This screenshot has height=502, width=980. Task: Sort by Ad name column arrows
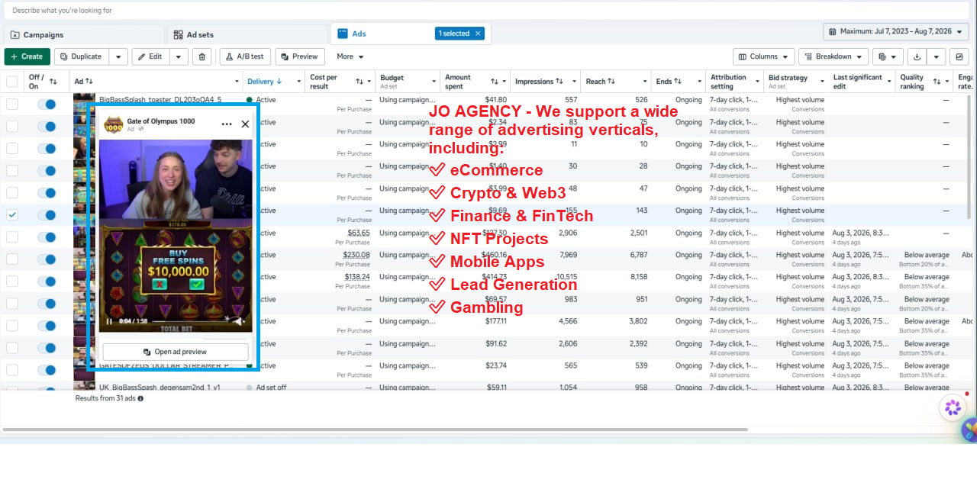click(x=89, y=82)
